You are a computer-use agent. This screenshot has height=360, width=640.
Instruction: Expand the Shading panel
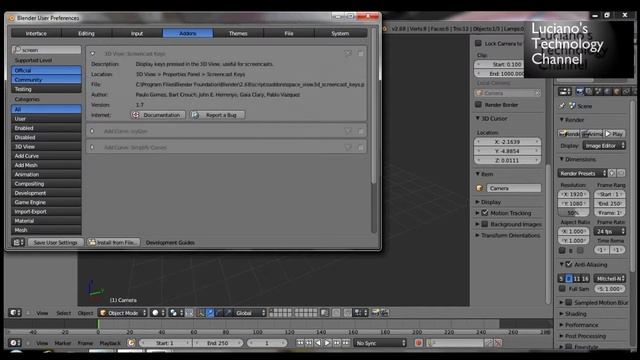pyautogui.click(x=573, y=313)
